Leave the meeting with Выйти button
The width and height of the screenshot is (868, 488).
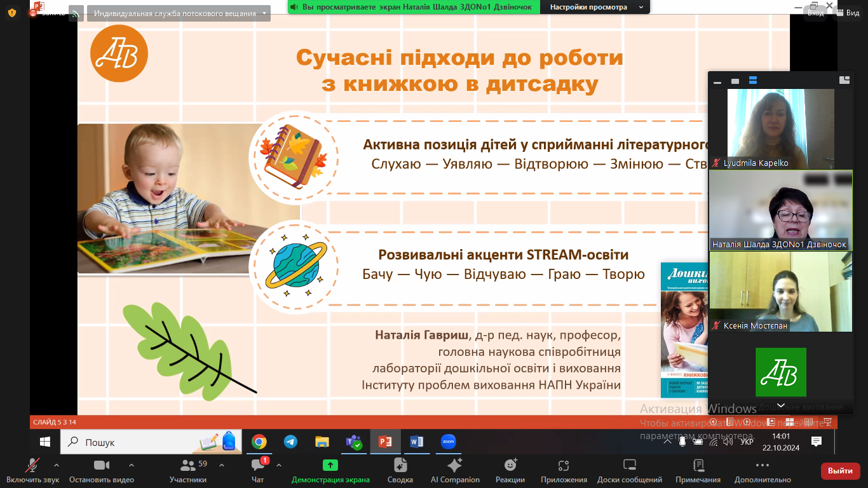tap(840, 471)
